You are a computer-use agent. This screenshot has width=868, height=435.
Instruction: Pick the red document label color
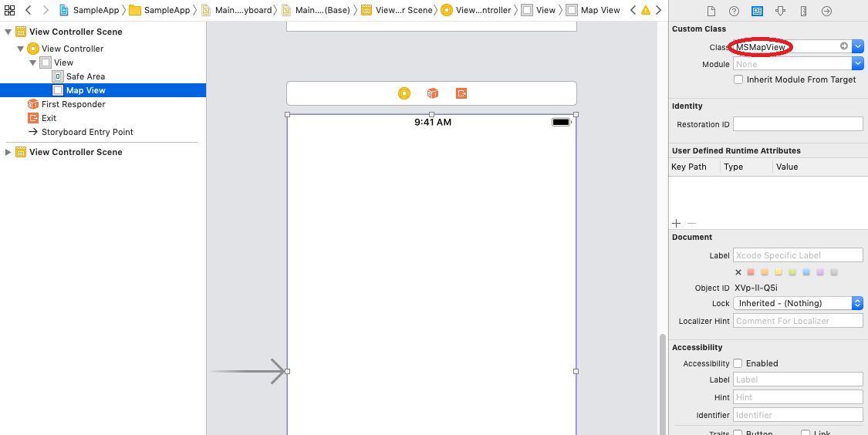[751, 271]
